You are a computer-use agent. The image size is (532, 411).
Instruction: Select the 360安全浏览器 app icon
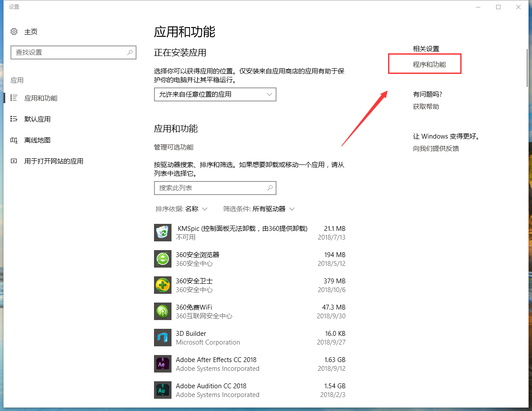[162, 259]
